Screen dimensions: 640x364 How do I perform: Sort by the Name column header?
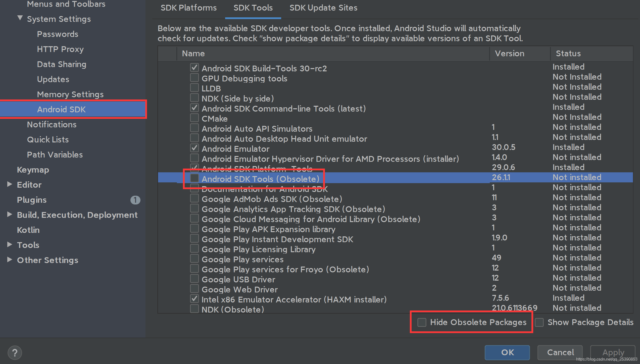pyautogui.click(x=333, y=53)
